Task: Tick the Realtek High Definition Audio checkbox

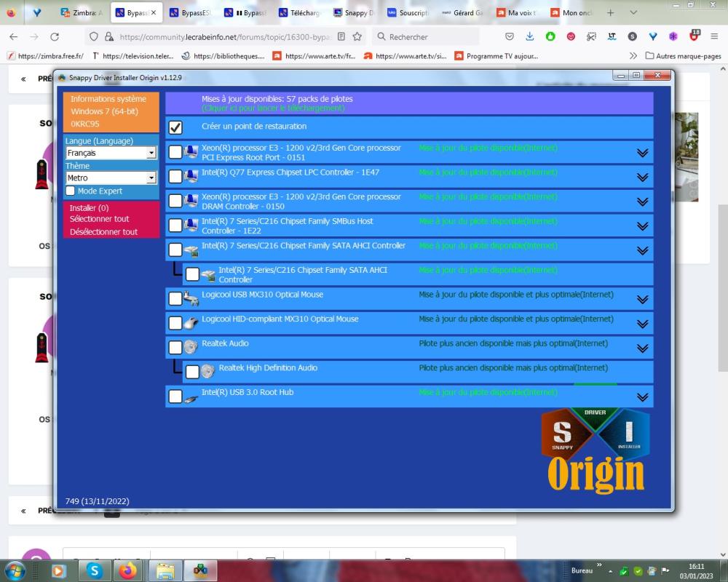Action: coord(192,372)
